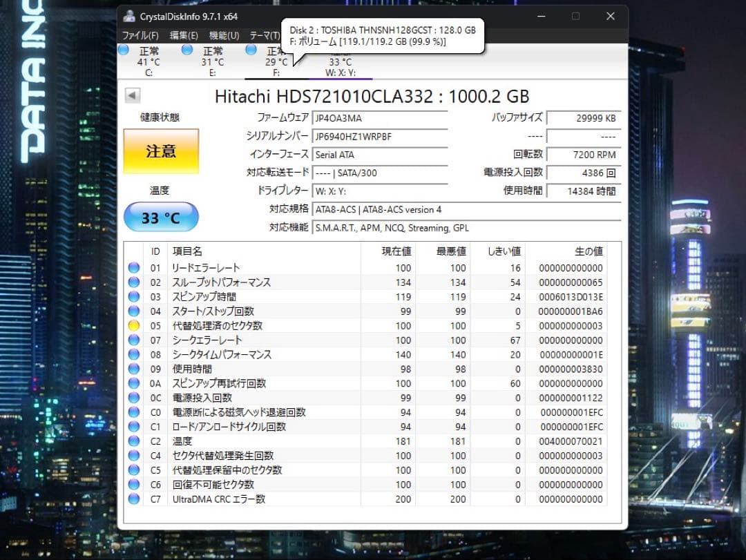This screenshot has width=746, height=560.
Task: Click the blue health indicator above drive C:
Action: click(x=123, y=50)
